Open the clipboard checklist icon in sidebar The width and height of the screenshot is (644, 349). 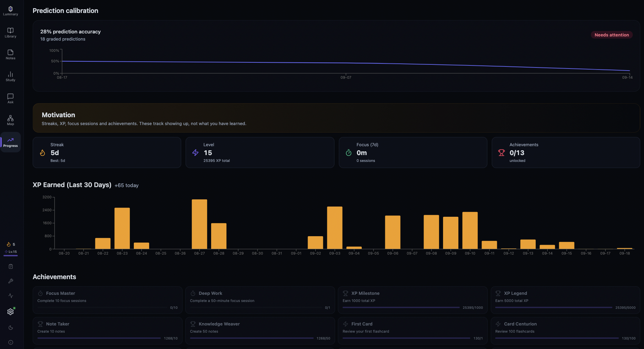point(11,267)
